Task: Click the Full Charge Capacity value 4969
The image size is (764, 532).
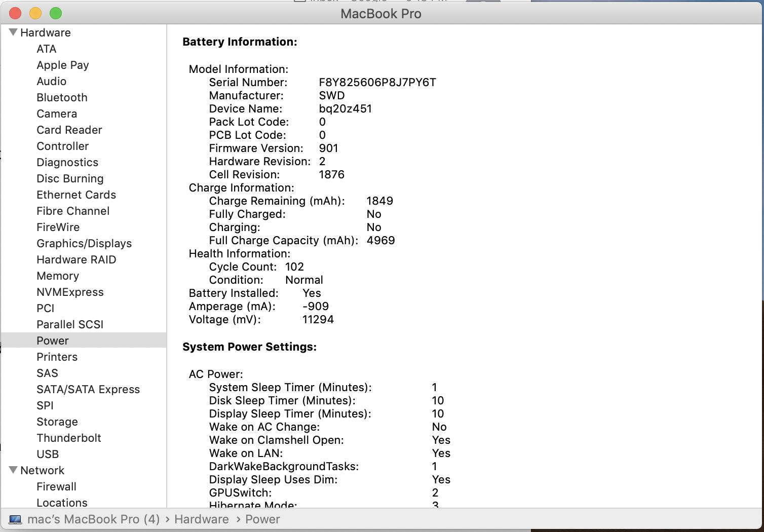Action: point(380,240)
